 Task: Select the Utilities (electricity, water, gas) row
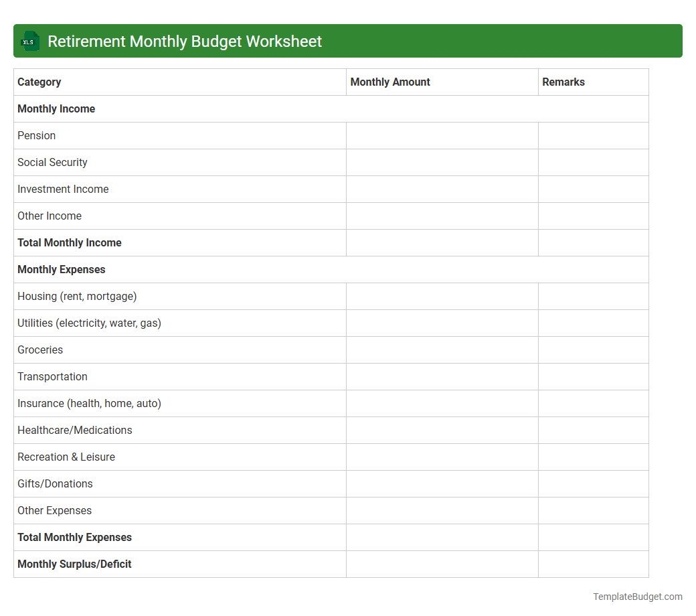(89, 323)
